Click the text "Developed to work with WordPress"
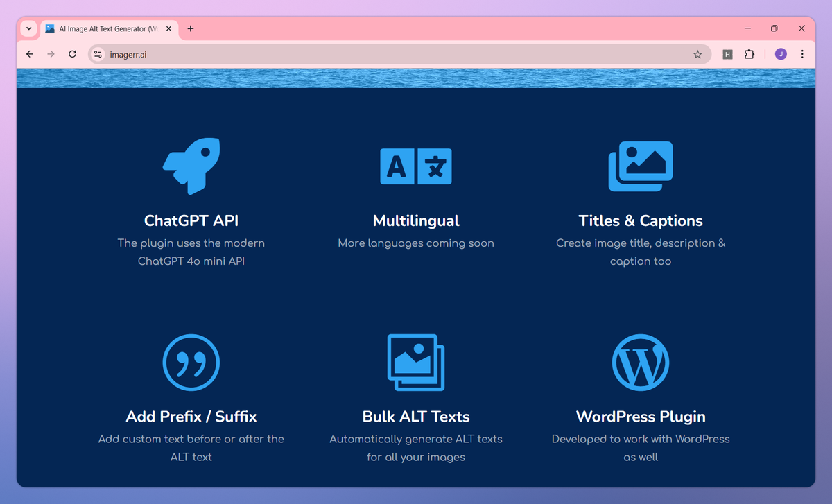Viewport: 832px width, 504px height. pos(641,439)
